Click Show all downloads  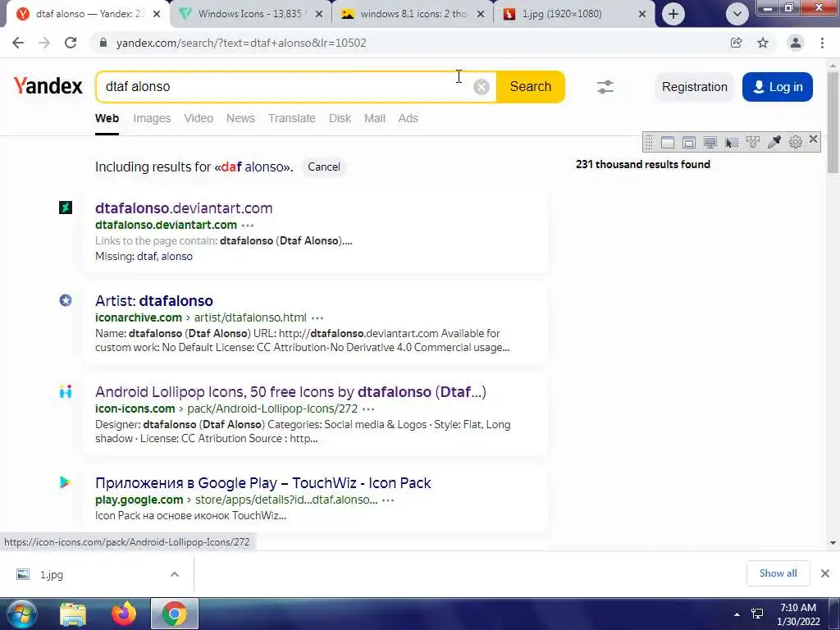[x=778, y=573]
